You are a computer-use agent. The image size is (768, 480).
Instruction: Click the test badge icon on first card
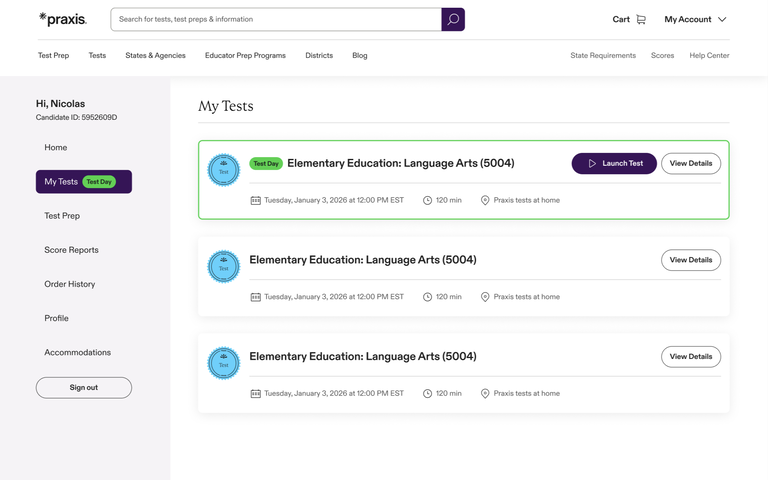224,170
